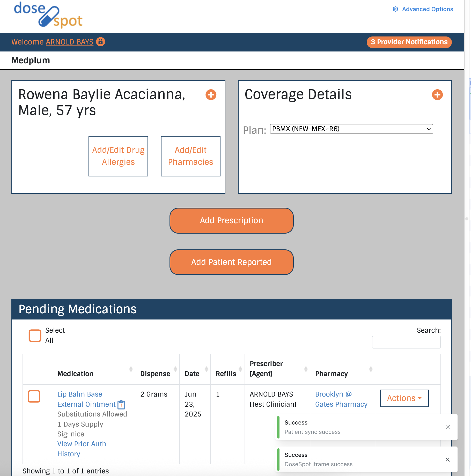Click the lock icon beside ARNOLD BAYS

(100, 42)
